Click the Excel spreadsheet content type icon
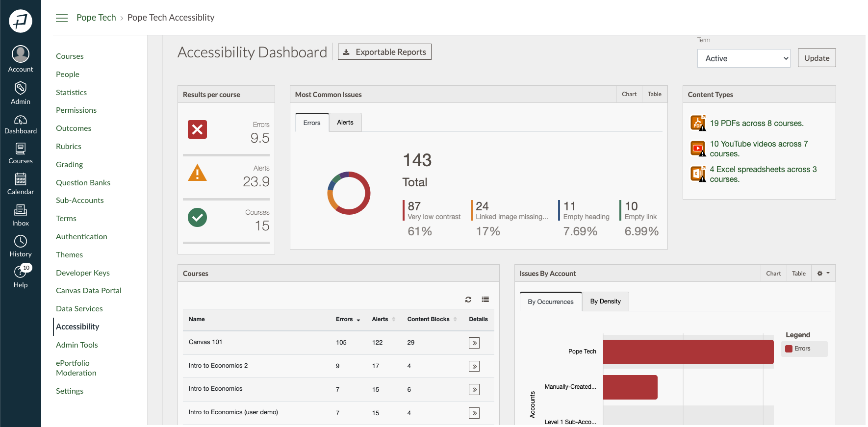The height and width of the screenshot is (427, 868). (x=698, y=174)
